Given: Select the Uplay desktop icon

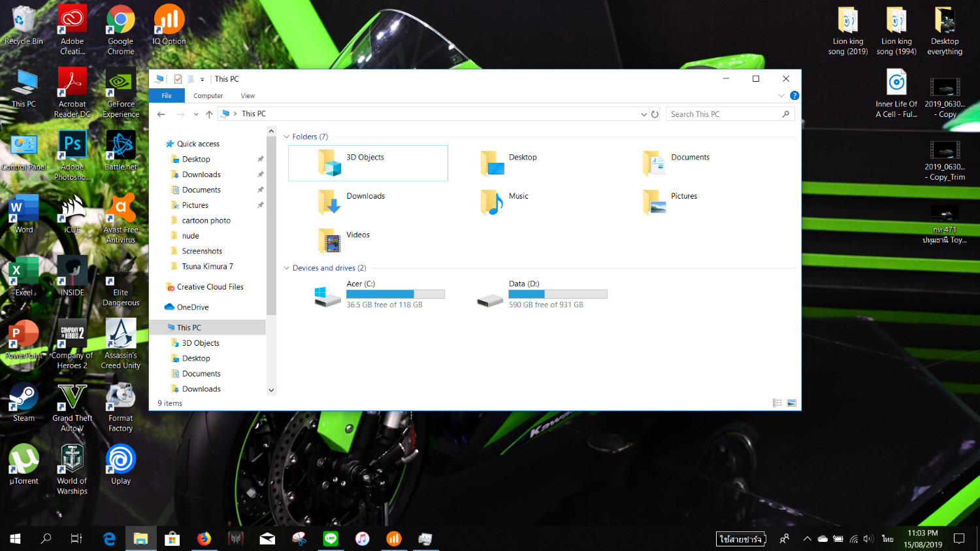Looking at the screenshot, I should [121, 465].
